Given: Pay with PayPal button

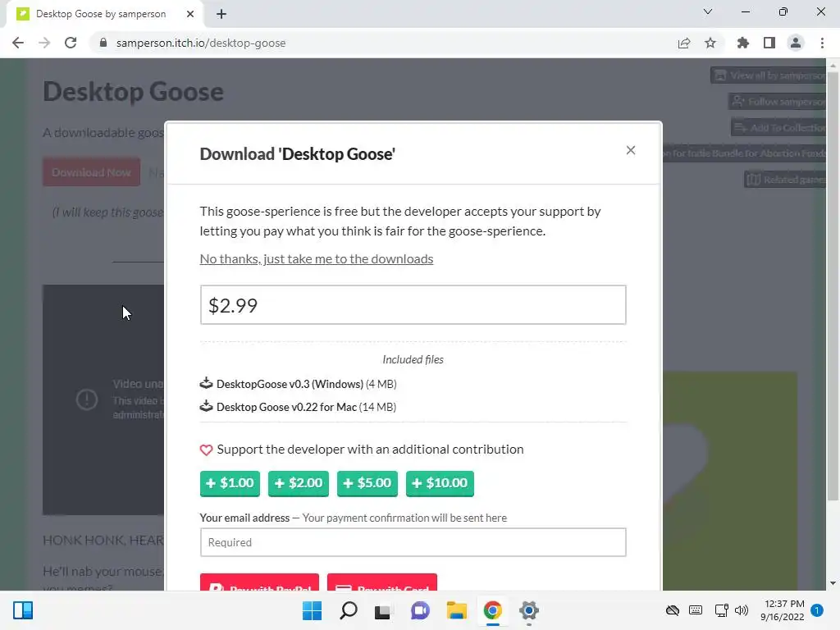Looking at the screenshot, I should pyautogui.click(x=259, y=583).
